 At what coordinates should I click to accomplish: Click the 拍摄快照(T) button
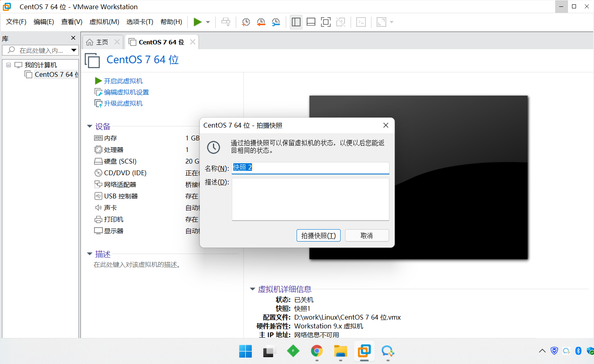318,235
